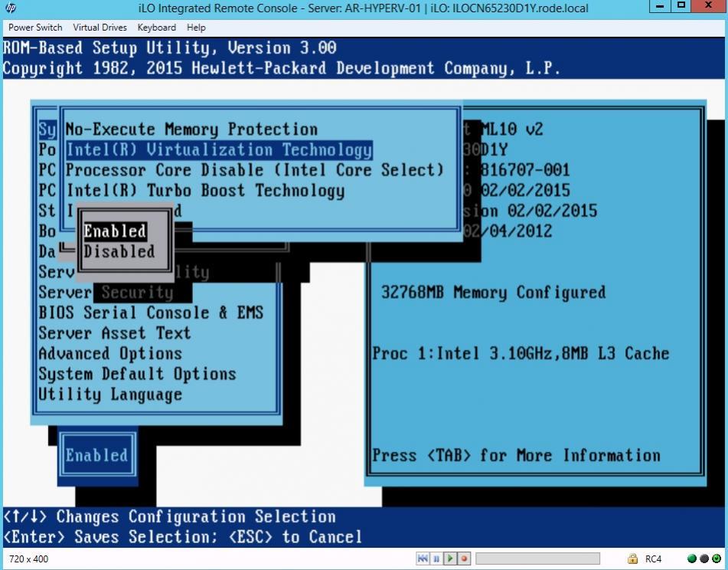Click the RC4 encryption label
The width and height of the screenshot is (728, 570).
[x=653, y=559]
